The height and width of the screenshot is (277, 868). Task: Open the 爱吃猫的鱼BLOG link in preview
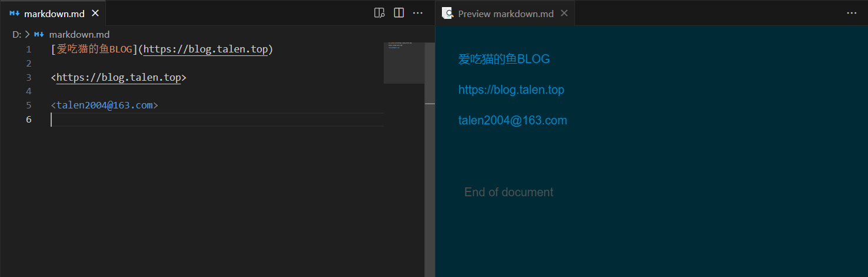[x=504, y=59]
